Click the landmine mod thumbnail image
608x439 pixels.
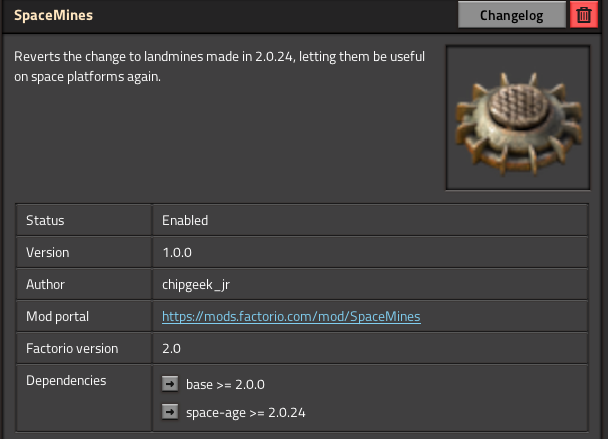[x=518, y=118]
